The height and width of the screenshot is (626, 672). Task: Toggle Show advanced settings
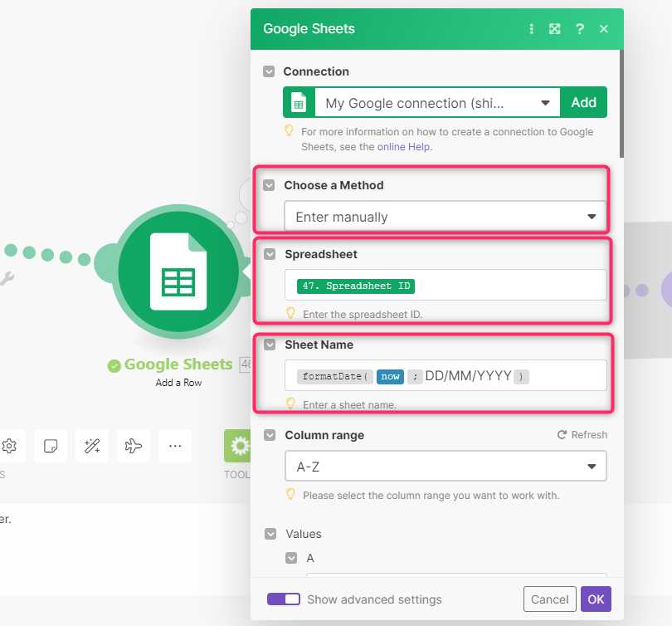click(x=283, y=599)
